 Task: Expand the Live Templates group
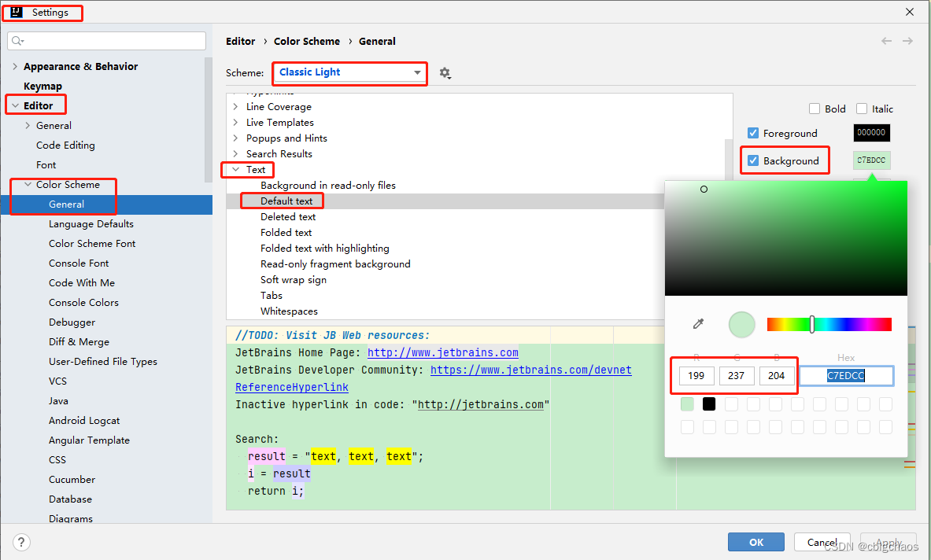236,122
